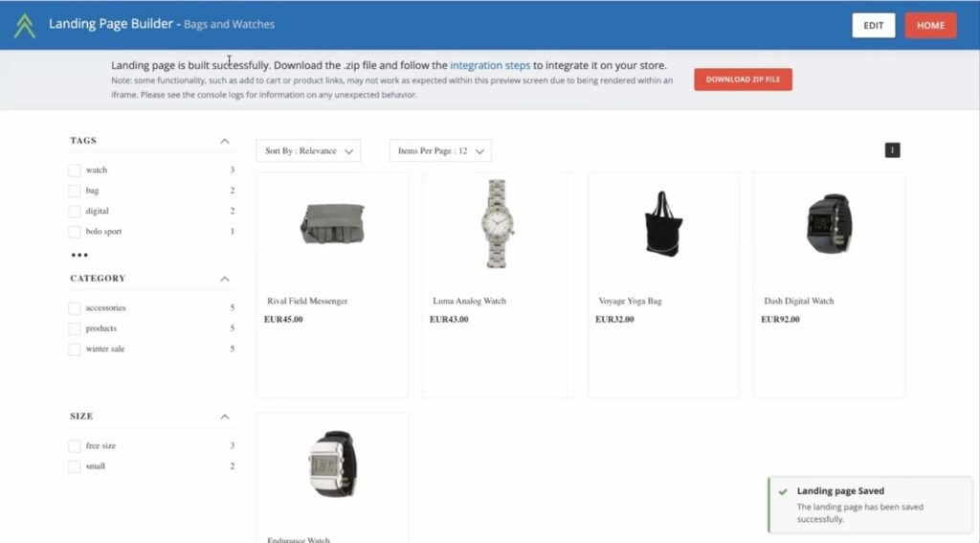Click the green checkmark in the saved notification
Viewport: 980px width, 543px height.
click(783, 491)
